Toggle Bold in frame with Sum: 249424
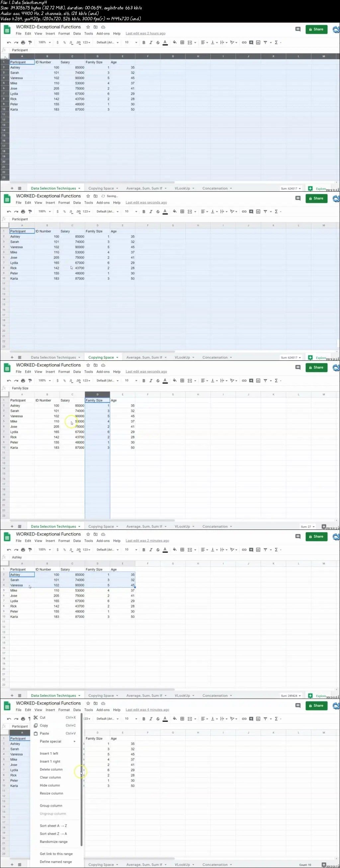 coord(144,550)
